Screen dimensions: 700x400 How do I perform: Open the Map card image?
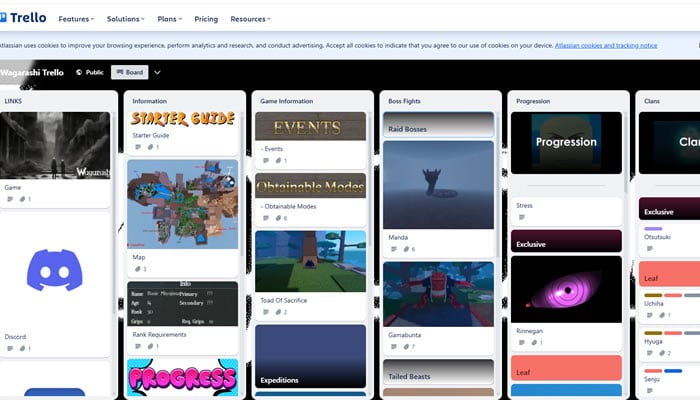183,204
